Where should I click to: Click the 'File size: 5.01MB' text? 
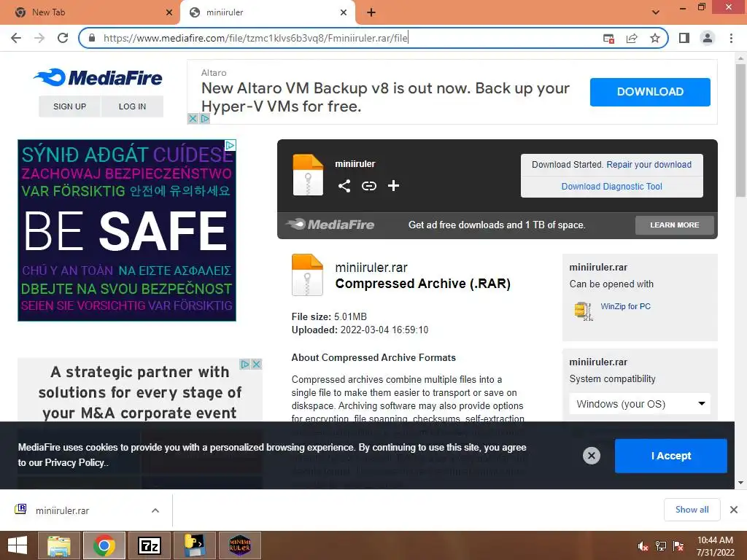click(x=329, y=316)
